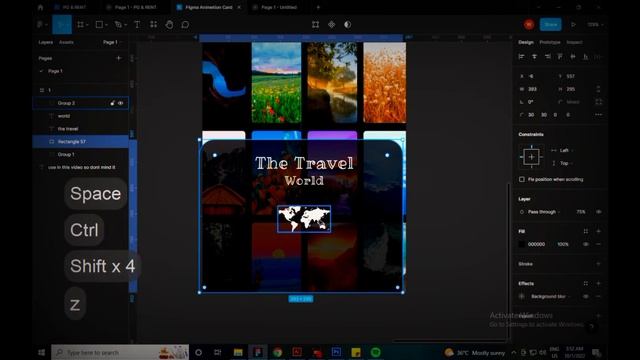Click the user avatar in toolbar
640x360 pixels.
(529, 24)
